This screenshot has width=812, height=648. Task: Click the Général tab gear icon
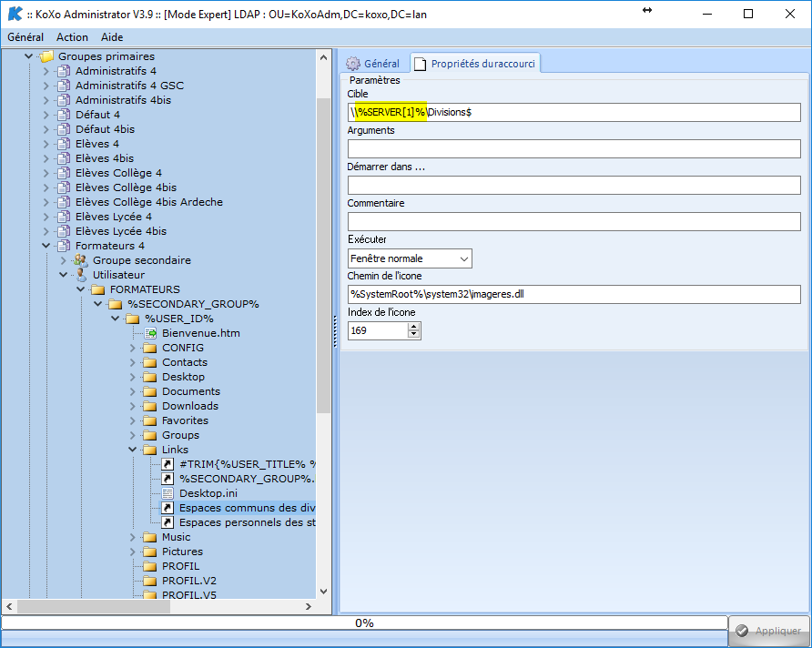point(353,64)
